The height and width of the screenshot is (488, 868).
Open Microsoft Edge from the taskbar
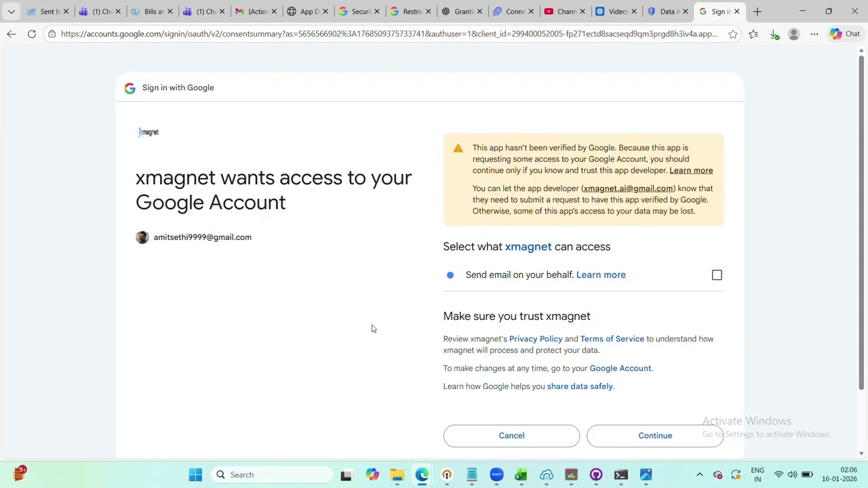[x=422, y=474]
